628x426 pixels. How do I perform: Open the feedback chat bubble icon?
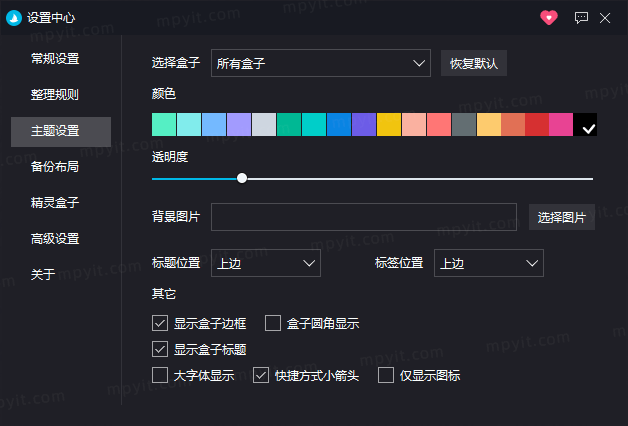pyautogui.click(x=581, y=18)
